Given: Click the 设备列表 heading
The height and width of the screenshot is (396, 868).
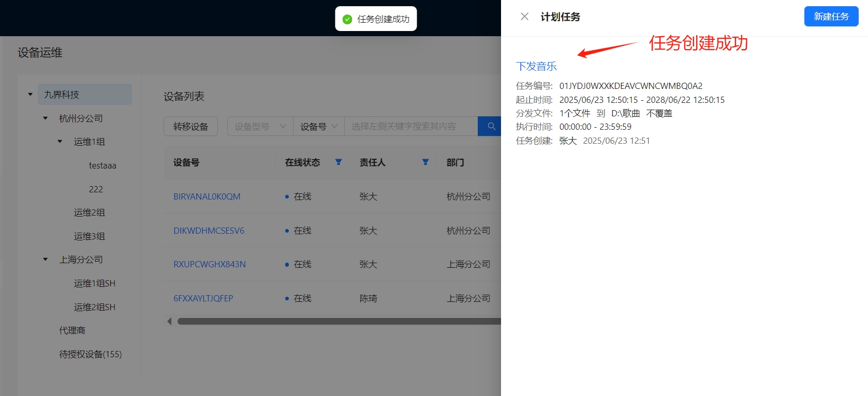Looking at the screenshot, I should point(184,96).
